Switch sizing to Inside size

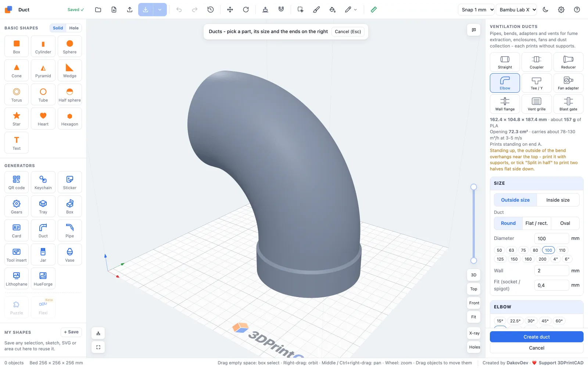coord(558,200)
